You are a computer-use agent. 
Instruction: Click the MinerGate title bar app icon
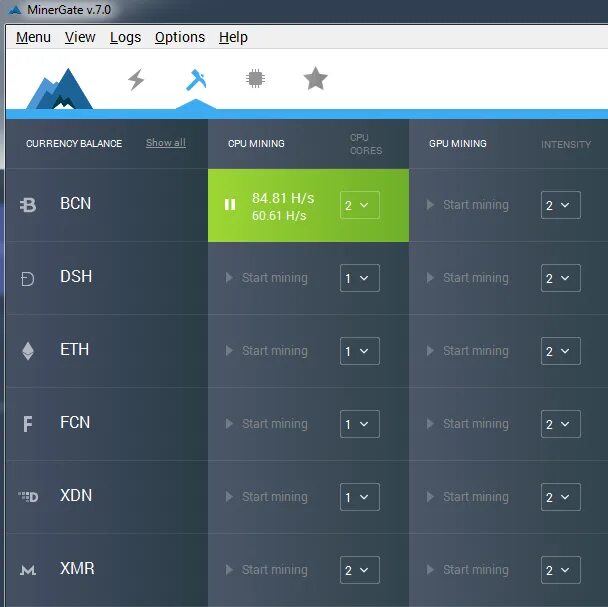coord(15,10)
